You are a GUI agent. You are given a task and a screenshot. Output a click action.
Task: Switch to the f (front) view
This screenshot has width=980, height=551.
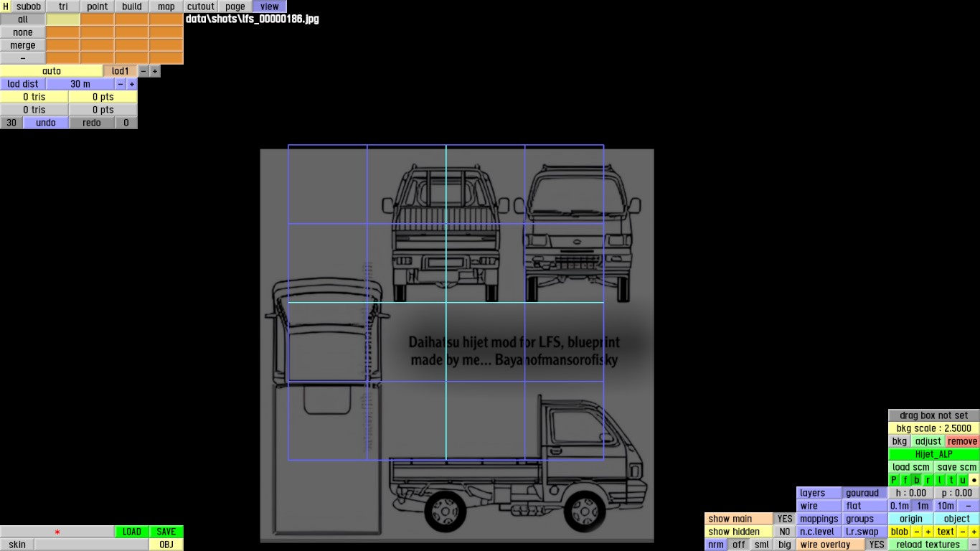[905, 480]
